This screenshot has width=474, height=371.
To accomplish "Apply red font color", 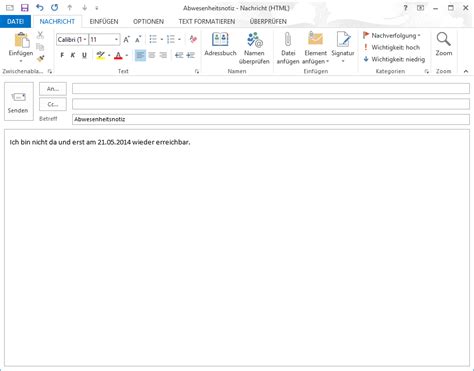I will click(x=118, y=55).
